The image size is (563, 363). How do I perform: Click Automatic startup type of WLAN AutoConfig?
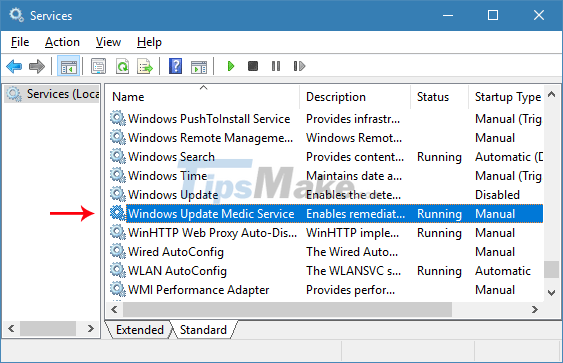[503, 271]
